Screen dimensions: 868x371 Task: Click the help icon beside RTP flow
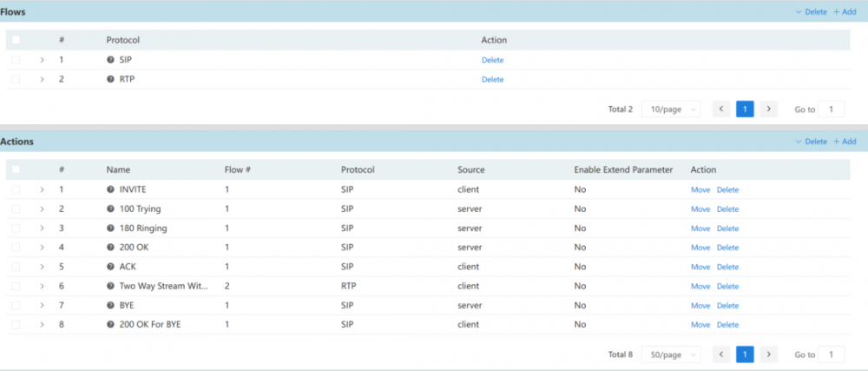110,79
